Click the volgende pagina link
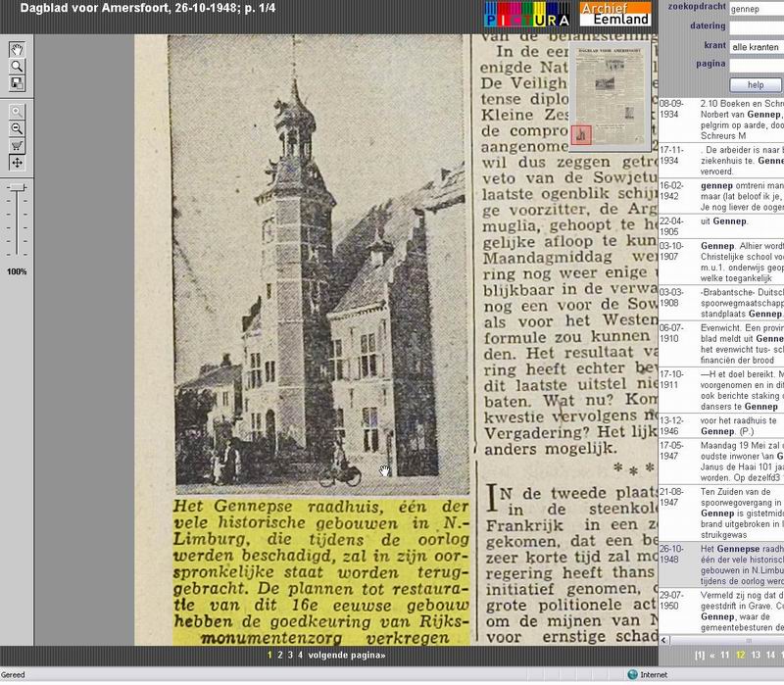784x685 pixels. [x=347, y=655]
